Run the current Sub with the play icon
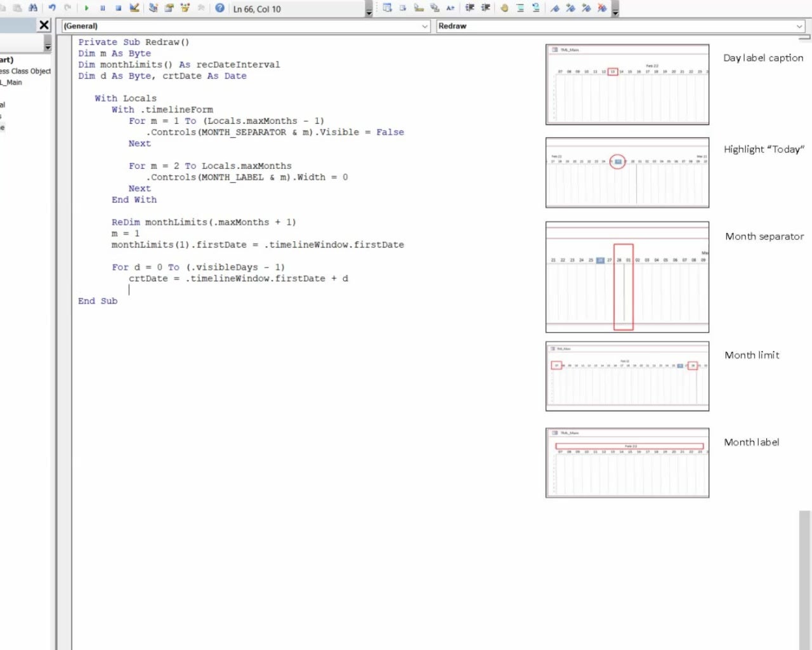The image size is (812, 650). [x=87, y=8]
